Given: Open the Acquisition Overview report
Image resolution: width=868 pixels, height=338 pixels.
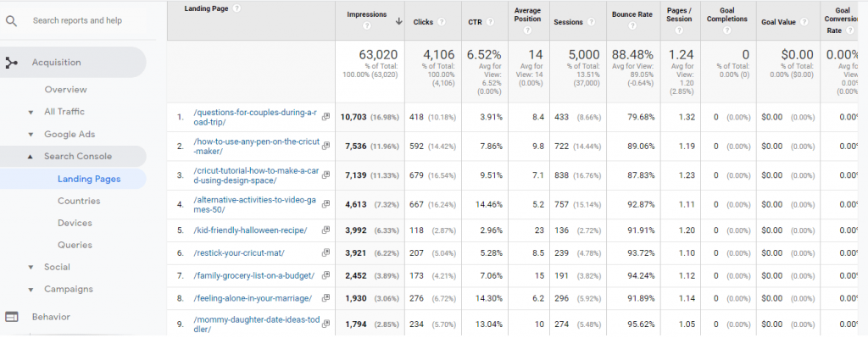Looking at the screenshot, I should (x=66, y=90).
